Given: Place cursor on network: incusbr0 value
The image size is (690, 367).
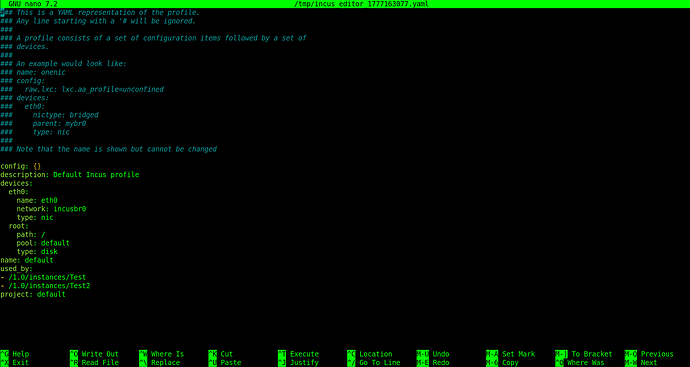Looking at the screenshot, I should click(x=70, y=209).
